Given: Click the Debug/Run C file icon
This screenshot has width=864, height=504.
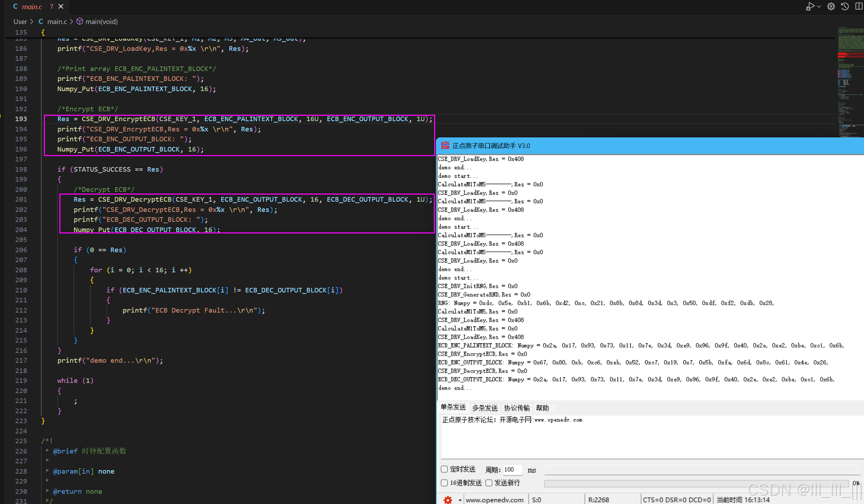Looking at the screenshot, I should point(810,6).
